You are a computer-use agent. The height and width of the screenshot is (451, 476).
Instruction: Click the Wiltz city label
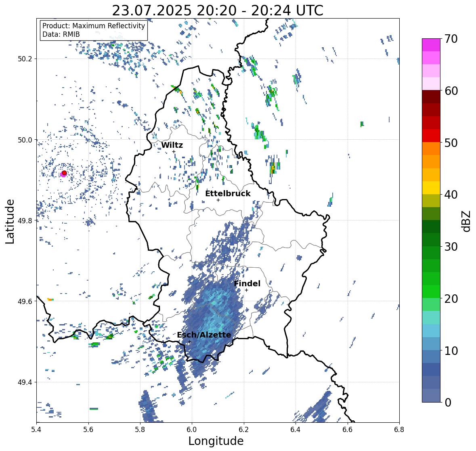[x=172, y=145]
